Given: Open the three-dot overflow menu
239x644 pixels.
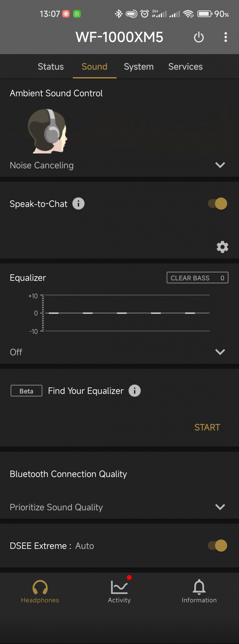Looking at the screenshot, I should coord(225,37).
